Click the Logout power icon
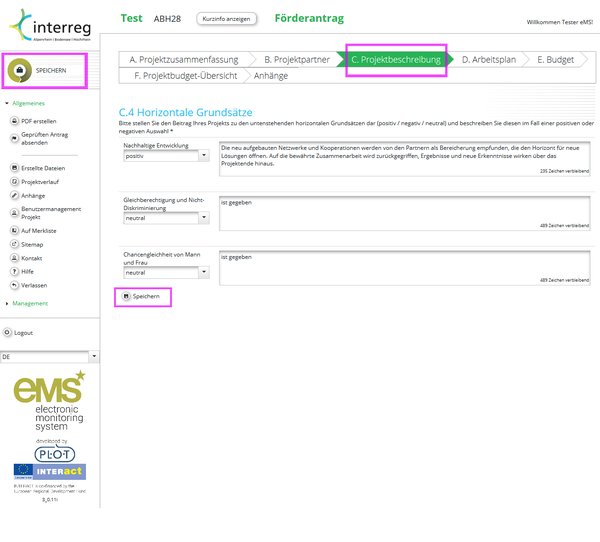 pos(7,332)
